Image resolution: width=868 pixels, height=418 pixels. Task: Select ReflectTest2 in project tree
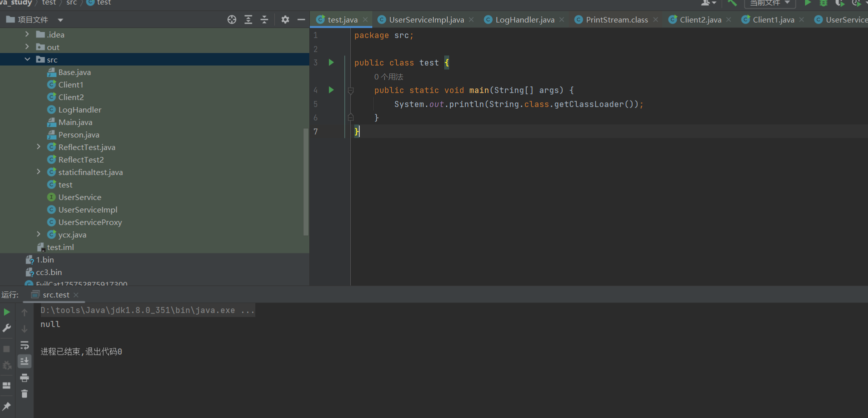[75, 159]
